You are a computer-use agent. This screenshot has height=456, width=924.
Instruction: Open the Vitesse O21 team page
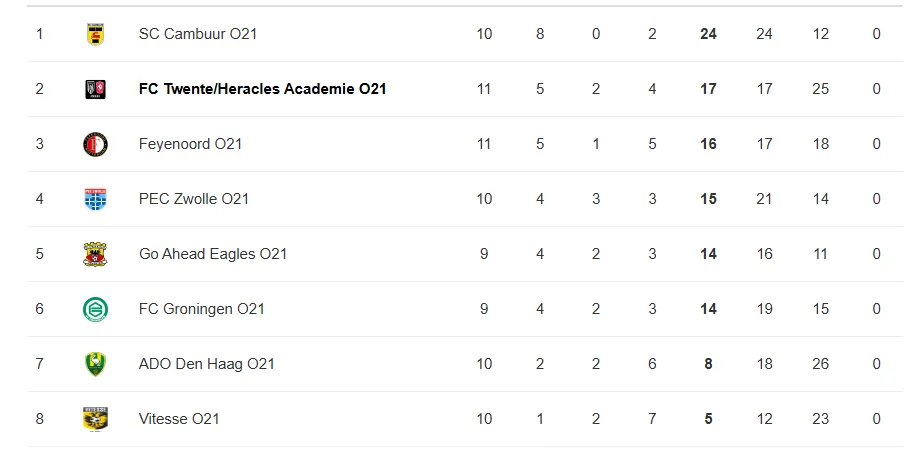(x=179, y=419)
